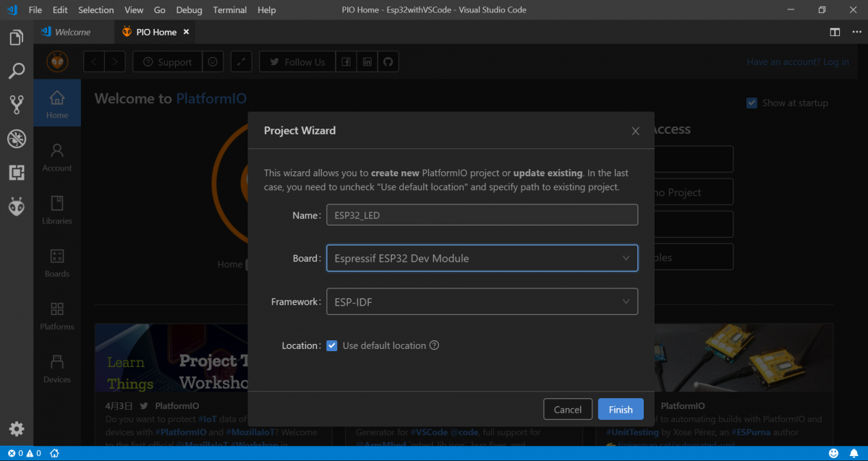Open PlatformIO Facebook icon link

[346, 62]
